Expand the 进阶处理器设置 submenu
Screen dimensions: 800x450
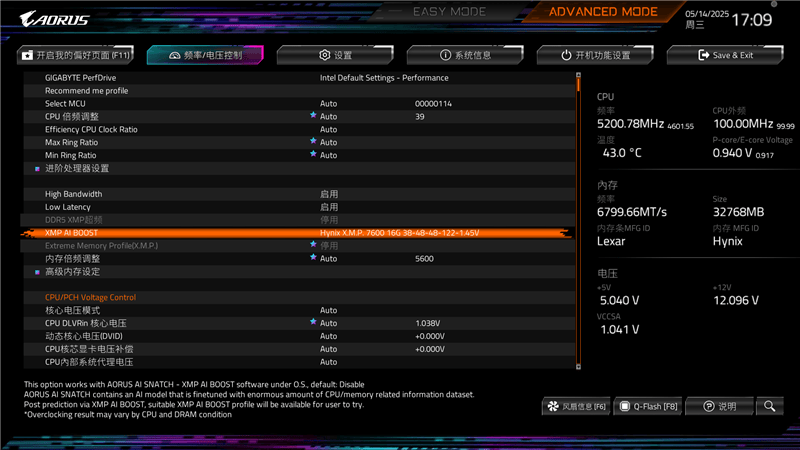pos(77,168)
